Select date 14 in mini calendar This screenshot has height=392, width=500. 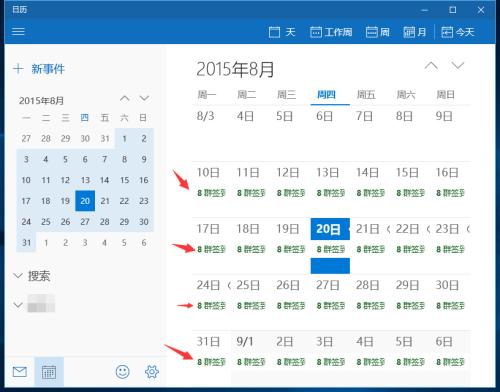click(105, 180)
